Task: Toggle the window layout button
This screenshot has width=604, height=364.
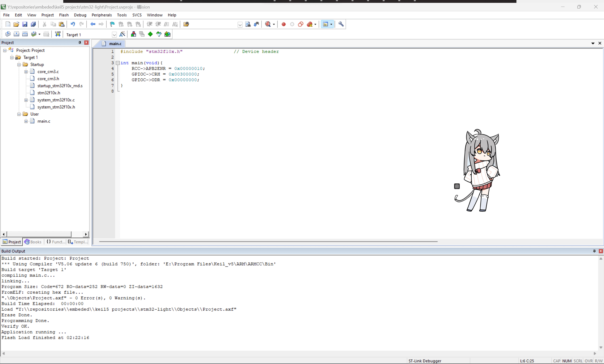Action: click(x=325, y=24)
